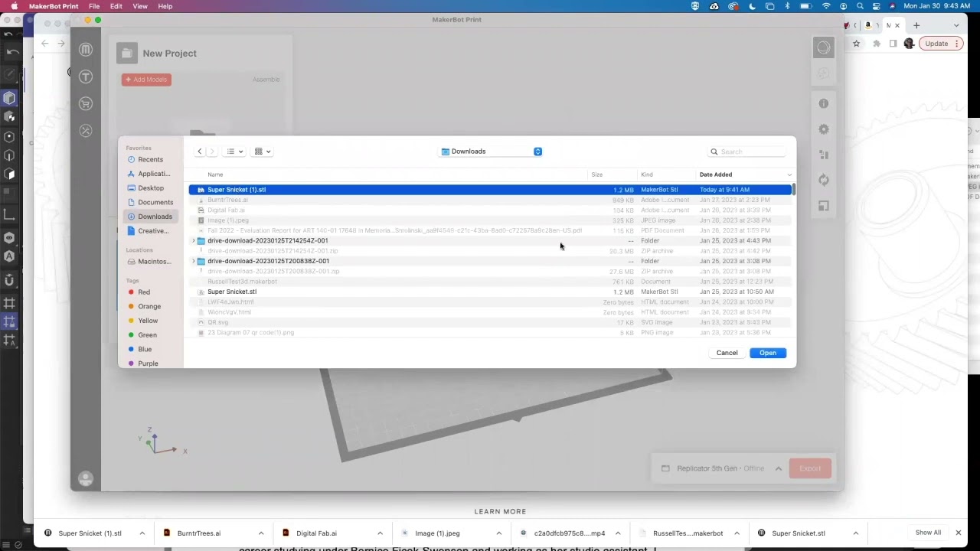Open Chrome side panel icon
This screenshot has height=551, width=980.
(x=893, y=44)
